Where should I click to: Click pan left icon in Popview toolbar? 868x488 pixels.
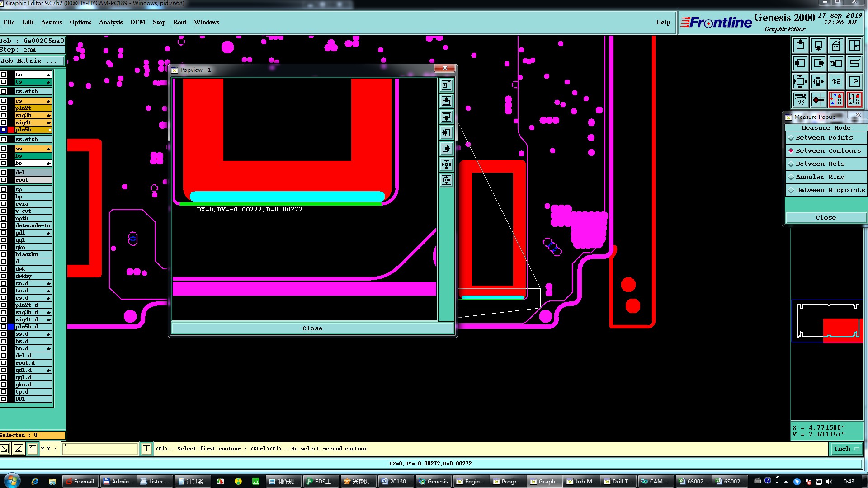446,132
